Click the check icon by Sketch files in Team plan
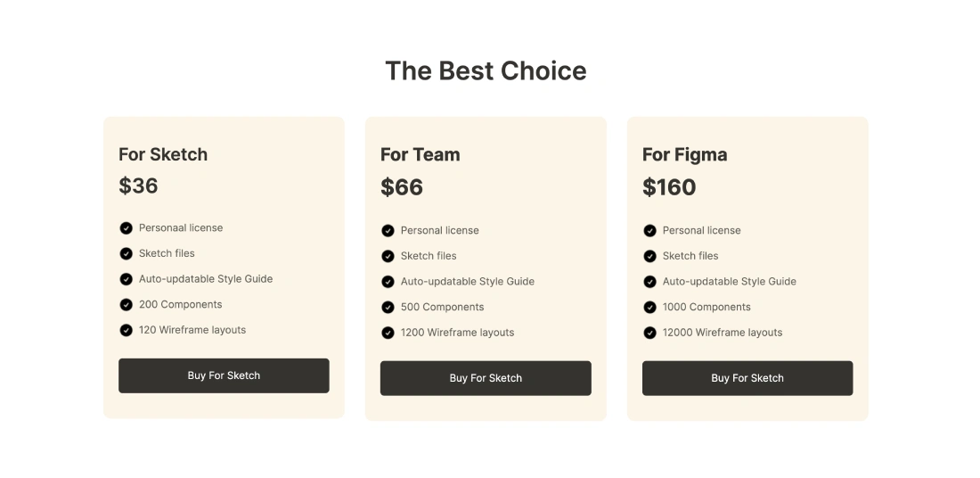The image size is (980, 478). click(x=388, y=256)
